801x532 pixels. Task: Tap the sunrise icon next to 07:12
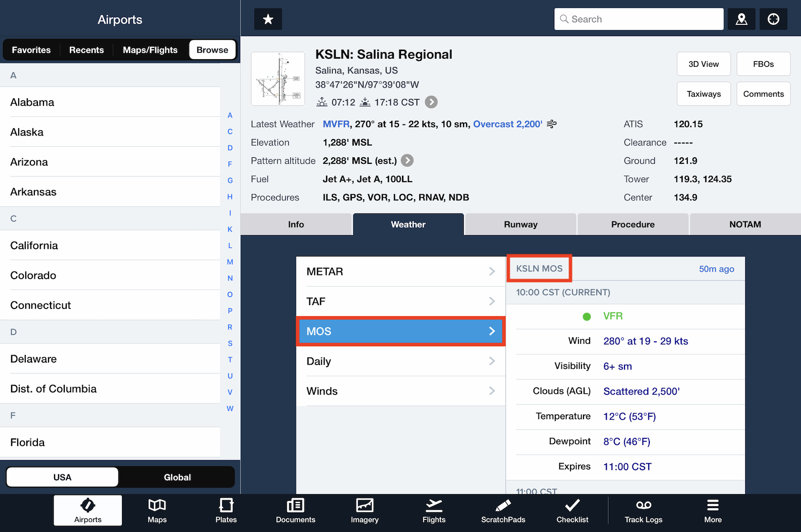[322, 102]
